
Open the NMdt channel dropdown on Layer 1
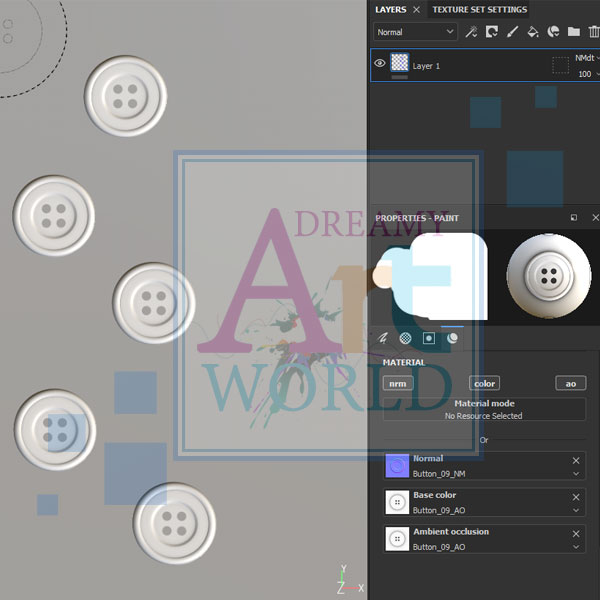point(585,58)
